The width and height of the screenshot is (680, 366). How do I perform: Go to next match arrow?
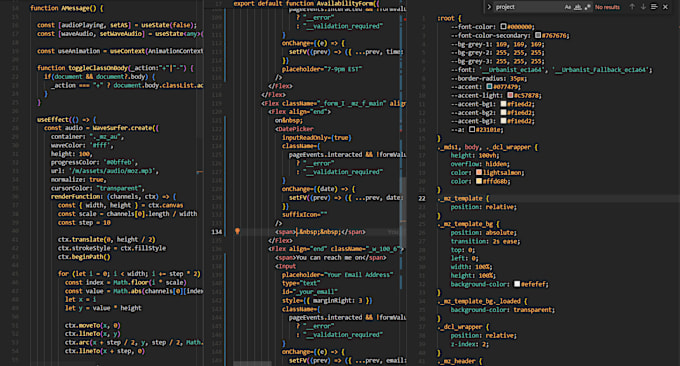click(x=643, y=7)
